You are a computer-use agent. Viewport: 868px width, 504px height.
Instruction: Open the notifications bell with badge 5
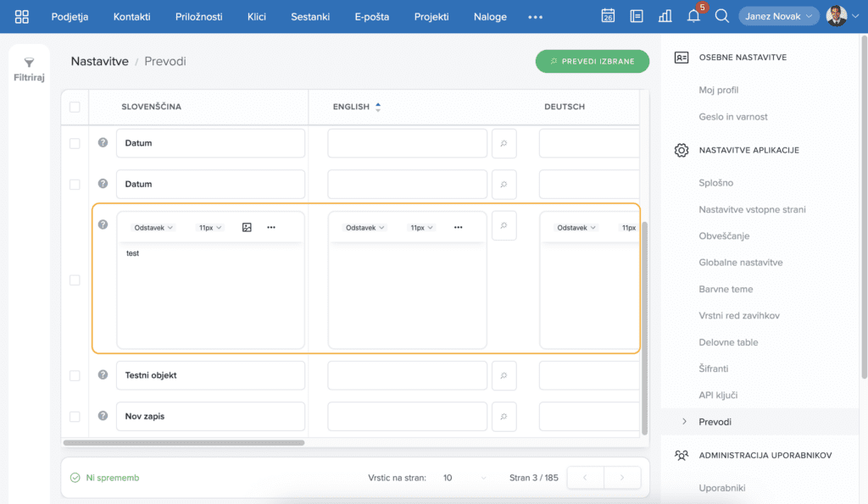(x=693, y=16)
